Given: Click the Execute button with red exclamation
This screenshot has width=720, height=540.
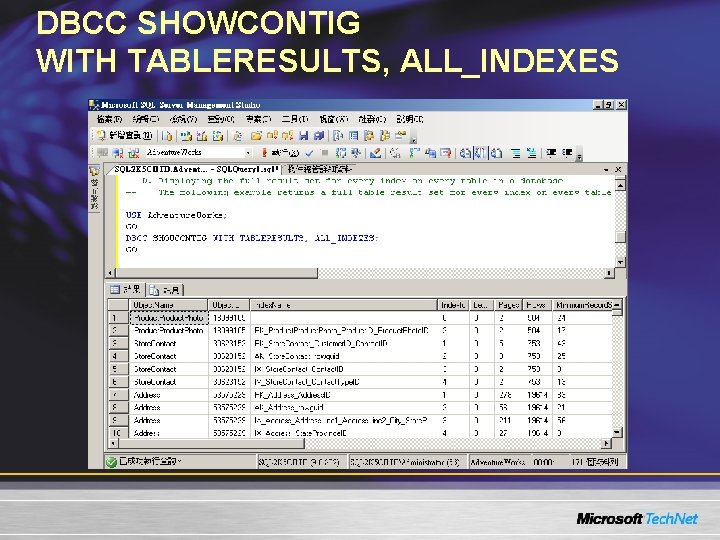Looking at the screenshot, I should coord(281,152).
